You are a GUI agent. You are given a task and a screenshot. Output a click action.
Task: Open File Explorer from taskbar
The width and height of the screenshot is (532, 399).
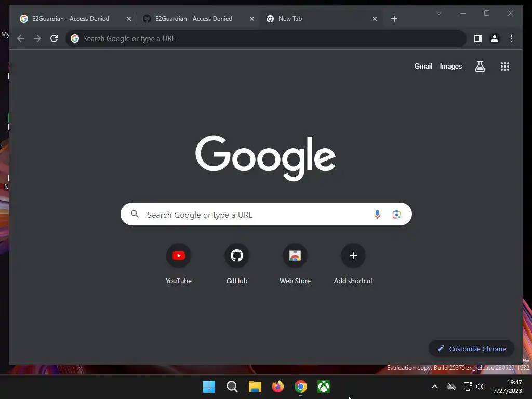(255, 387)
